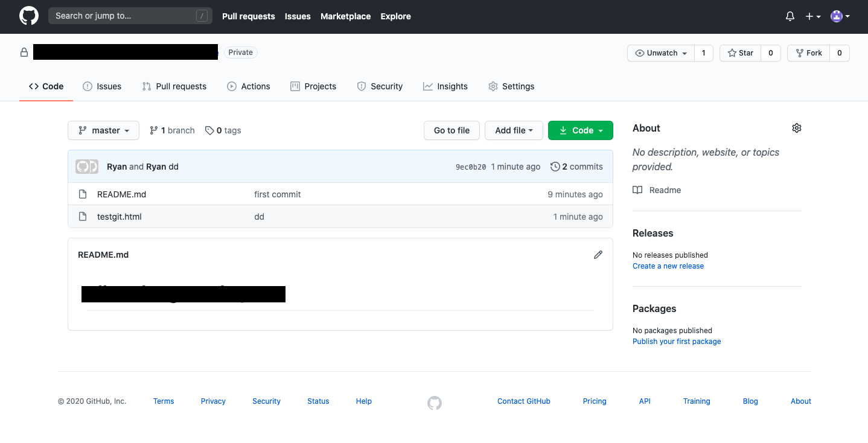The height and width of the screenshot is (443, 868).
Task: Click the README.md file icon in list
Action: 83,194
